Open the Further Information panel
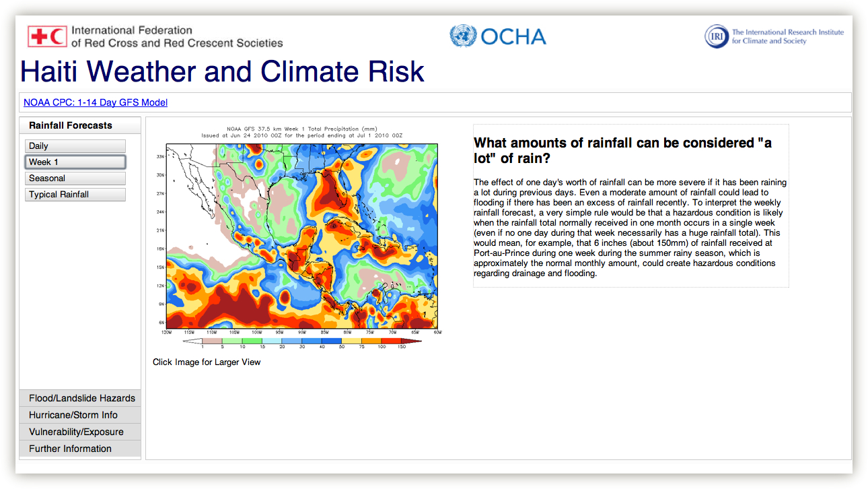The width and height of the screenshot is (868, 489). [x=80, y=449]
